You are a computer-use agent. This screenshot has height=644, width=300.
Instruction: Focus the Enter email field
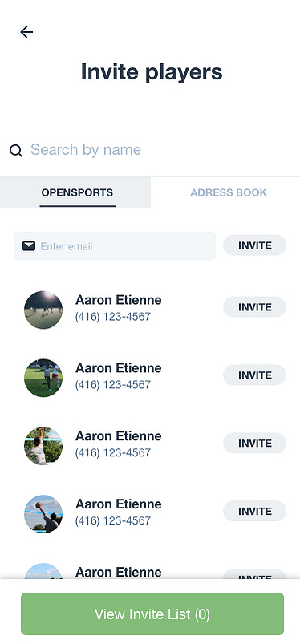[115, 246]
